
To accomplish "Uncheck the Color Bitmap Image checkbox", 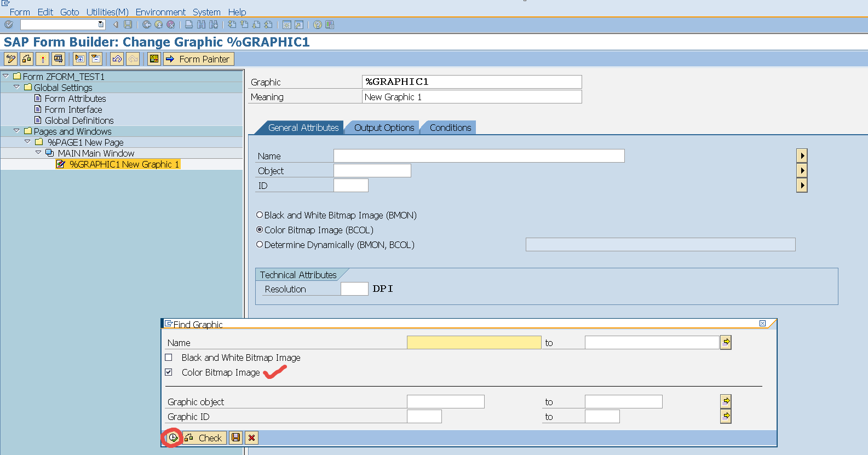I will point(169,372).
